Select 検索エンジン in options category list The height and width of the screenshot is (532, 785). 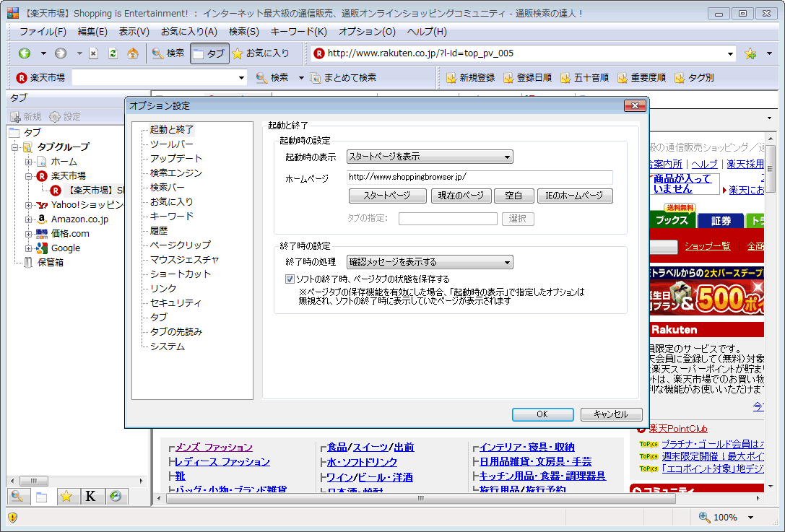click(x=176, y=173)
